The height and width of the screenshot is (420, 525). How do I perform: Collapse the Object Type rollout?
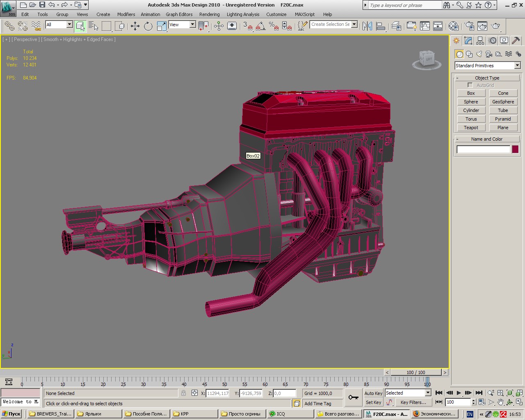click(487, 78)
